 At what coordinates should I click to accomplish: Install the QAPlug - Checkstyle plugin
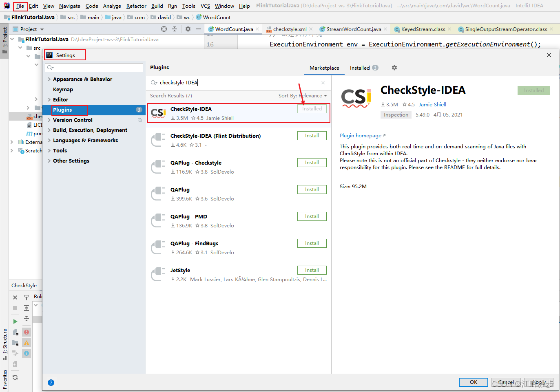pyautogui.click(x=312, y=162)
